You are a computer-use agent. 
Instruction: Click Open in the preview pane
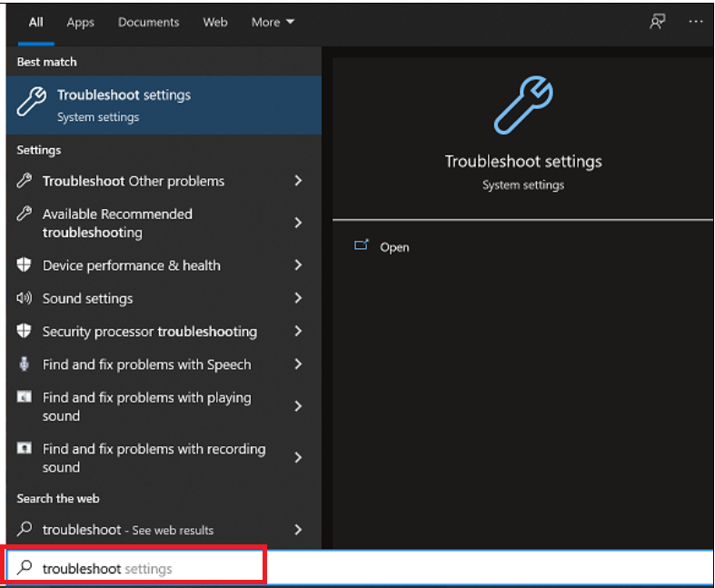coord(394,247)
